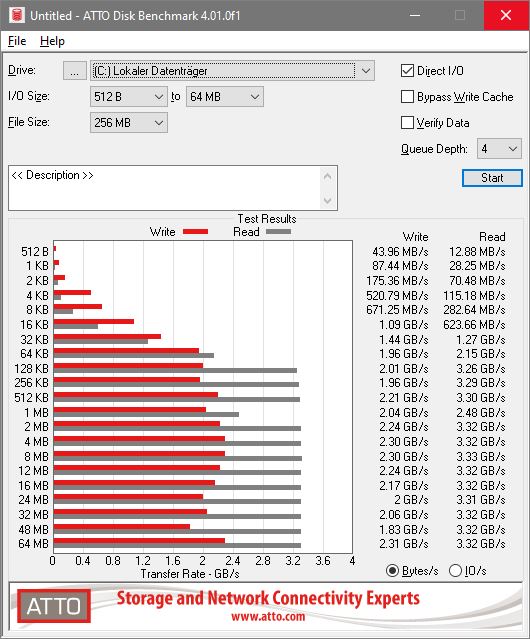Click the drive browse "..." button

75,71
